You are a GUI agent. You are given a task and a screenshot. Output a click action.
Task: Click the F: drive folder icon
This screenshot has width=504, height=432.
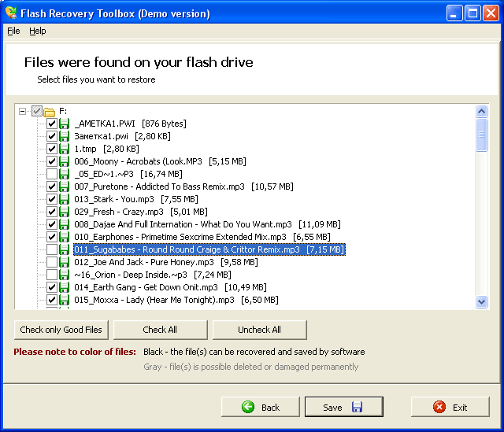(49, 112)
